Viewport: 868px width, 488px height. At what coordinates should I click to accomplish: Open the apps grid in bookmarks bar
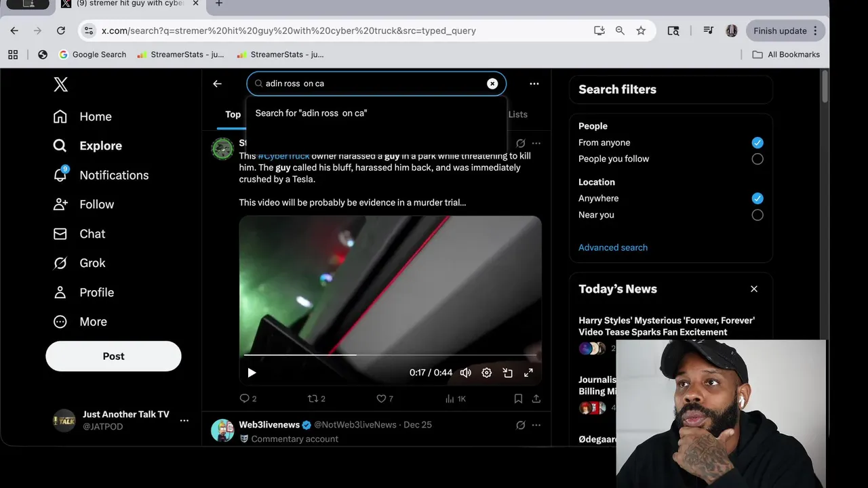(x=13, y=54)
